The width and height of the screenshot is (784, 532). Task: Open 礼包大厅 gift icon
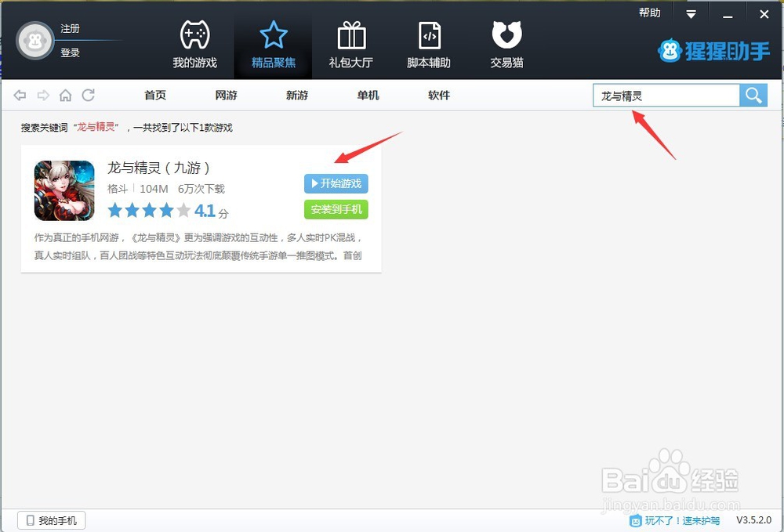(x=350, y=35)
